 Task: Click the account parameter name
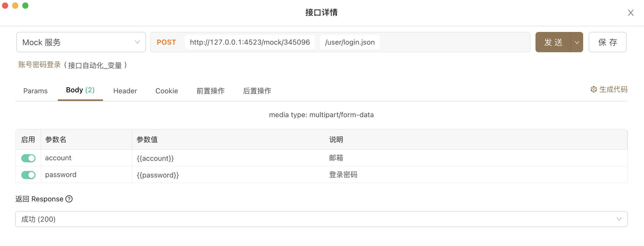(x=58, y=158)
